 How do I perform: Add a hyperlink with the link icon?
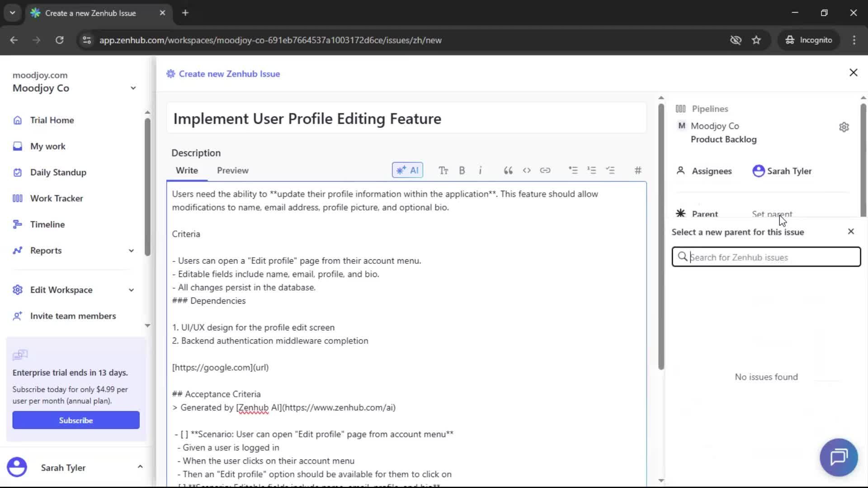(545, 170)
